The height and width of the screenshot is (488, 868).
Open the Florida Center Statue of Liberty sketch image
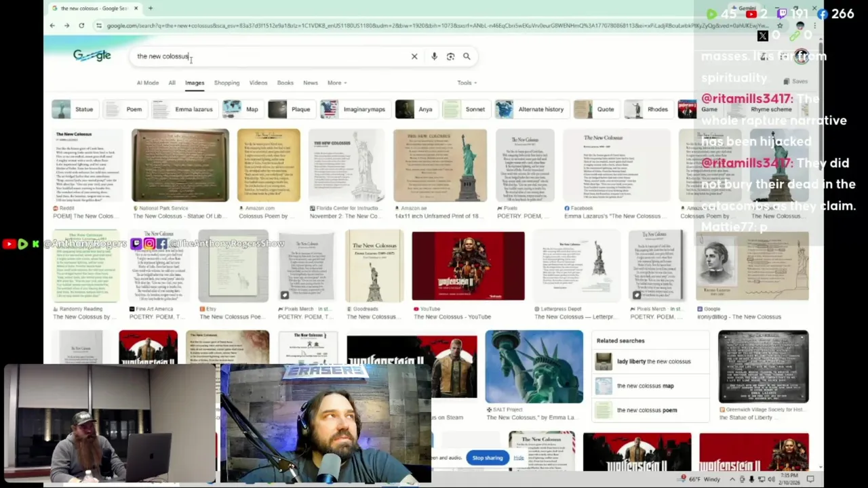(347, 165)
